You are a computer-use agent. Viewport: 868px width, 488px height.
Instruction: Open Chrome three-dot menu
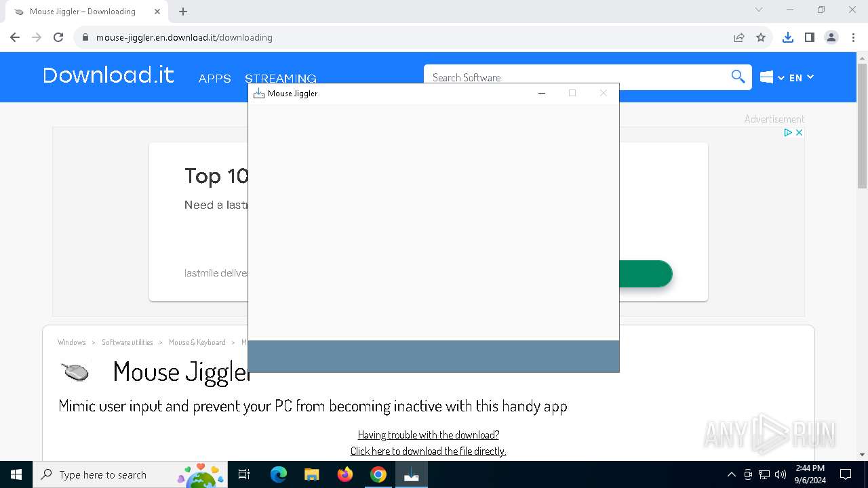click(x=852, y=37)
